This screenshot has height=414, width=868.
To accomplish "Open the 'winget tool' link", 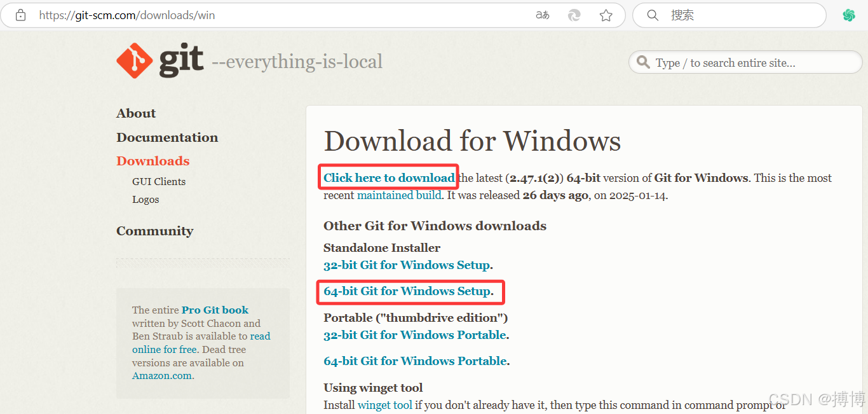I will point(385,405).
